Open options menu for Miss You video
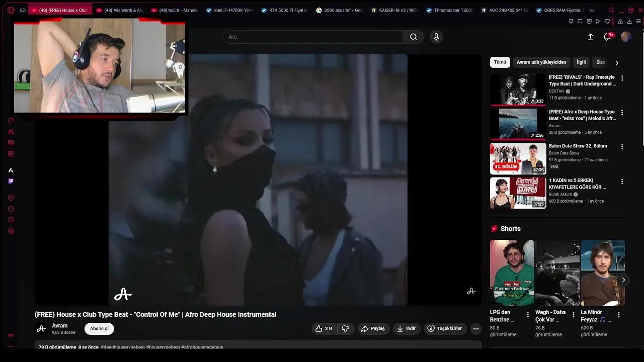 pos(622,113)
